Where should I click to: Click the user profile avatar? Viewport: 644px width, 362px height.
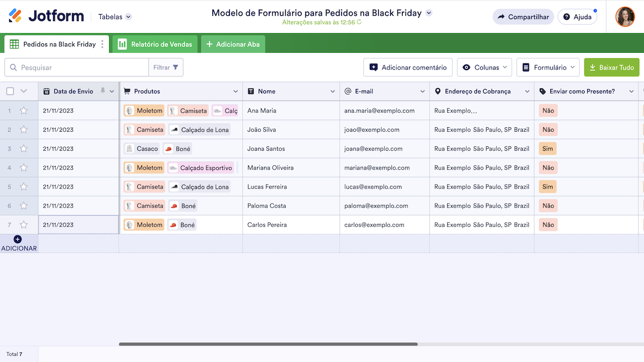click(625, 17)
